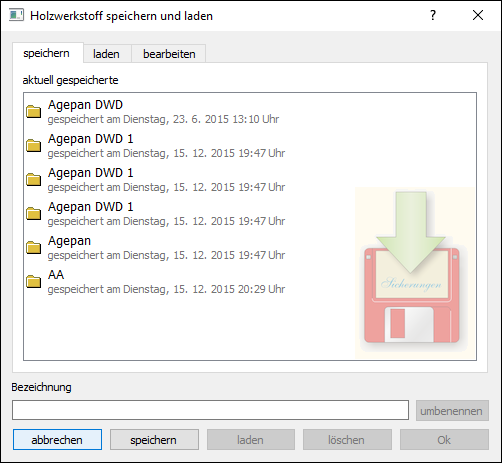Click the greyed-out löschen button

click(x=347, y=440)
